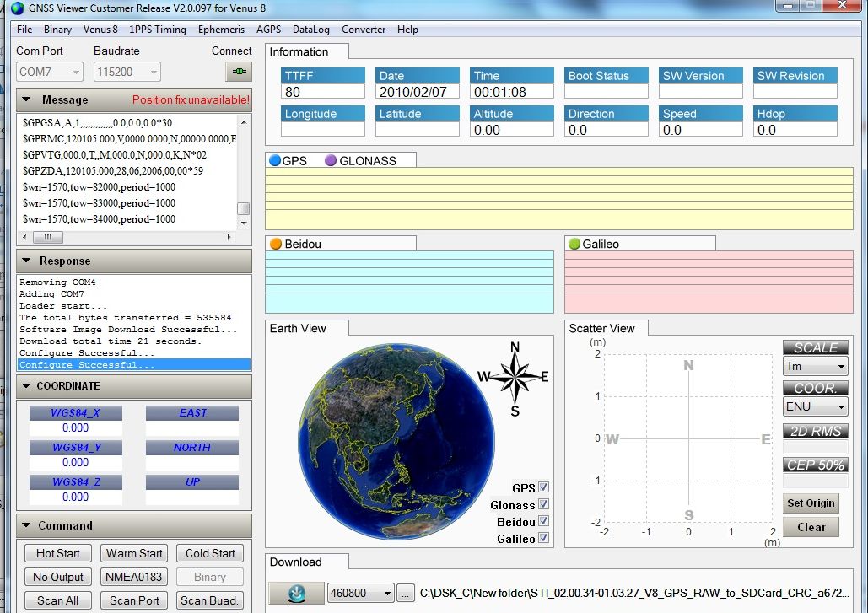
Task: Click the Message list scroll-up arrow
Action: [x=244, y=121]
